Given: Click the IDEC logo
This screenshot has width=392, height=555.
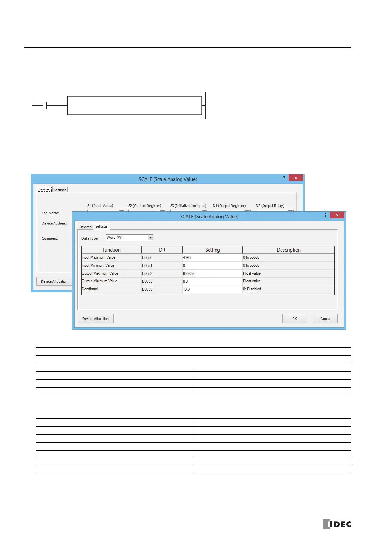Looking at the screenshot, I should pyautogui.click(x=337, y=524).
